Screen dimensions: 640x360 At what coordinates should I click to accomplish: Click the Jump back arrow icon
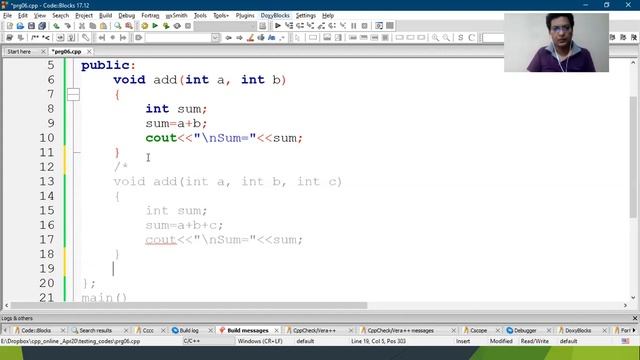[229, 38]
